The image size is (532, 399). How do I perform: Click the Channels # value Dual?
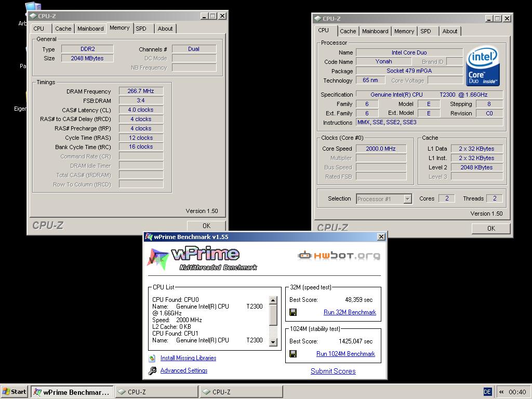pyautogui.click(x=194, y=49)
